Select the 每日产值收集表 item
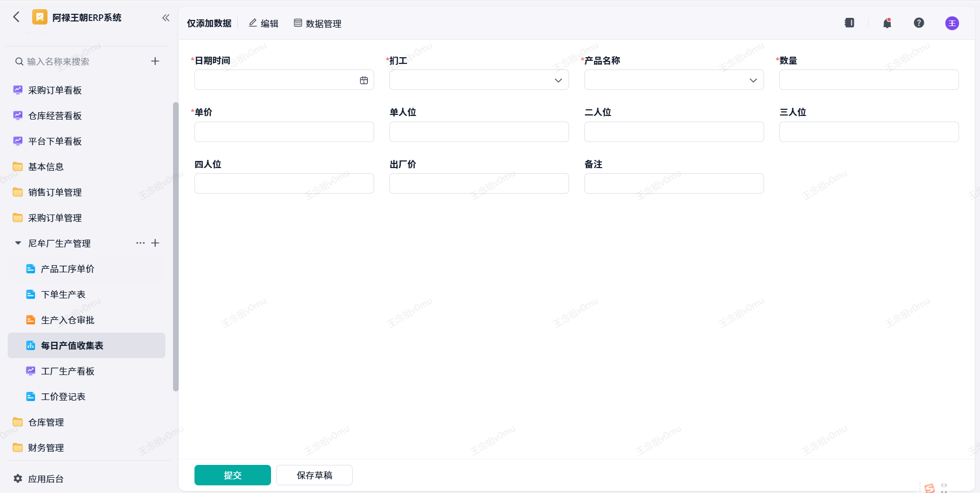The image size is (980, 493). [86, 345]
